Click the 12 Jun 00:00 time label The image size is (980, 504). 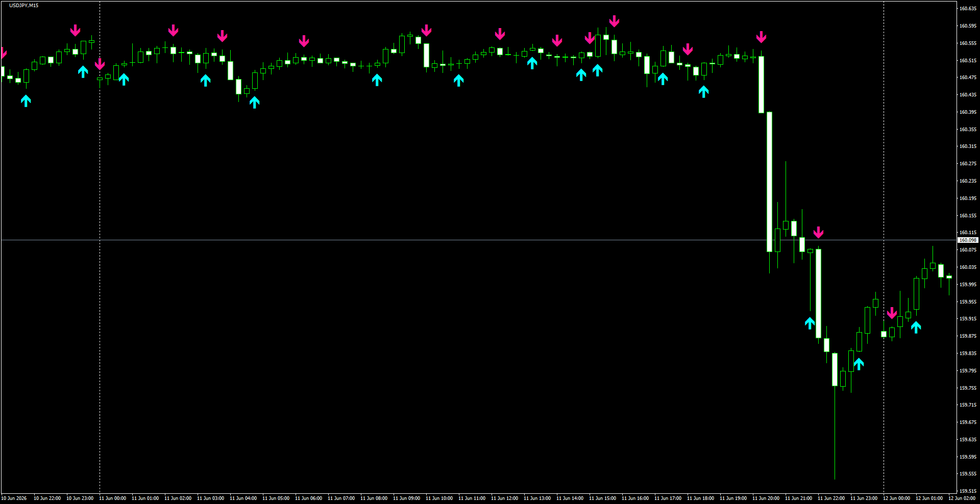click(896, 498)
